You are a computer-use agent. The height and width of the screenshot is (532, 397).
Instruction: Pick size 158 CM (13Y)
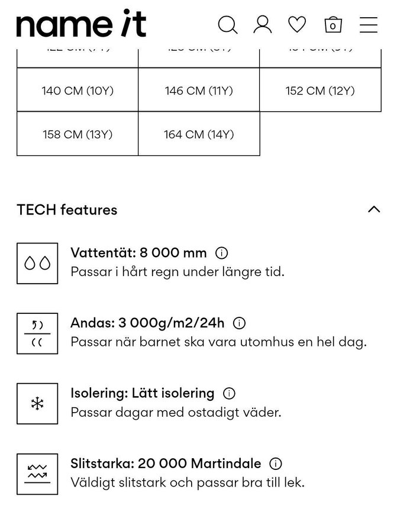78,134
